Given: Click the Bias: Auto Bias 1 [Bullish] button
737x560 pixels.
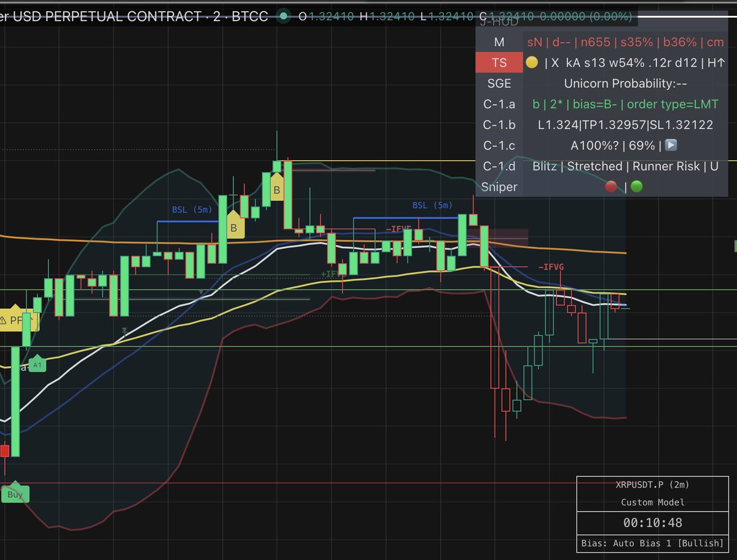Looking at the screenshot, I should 652,543.
